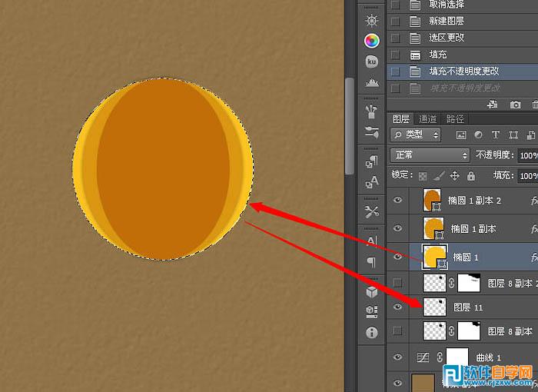Click the link icon on 图层 8 副本 2
The width and height of the screenshot is (538, 392).
coord(452,283)
